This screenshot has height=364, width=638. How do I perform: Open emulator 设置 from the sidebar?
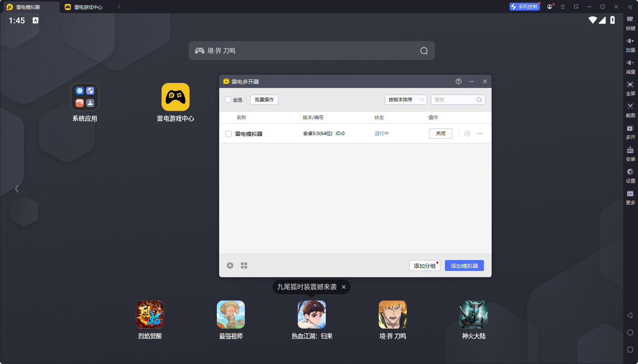[x=630, y=176]
